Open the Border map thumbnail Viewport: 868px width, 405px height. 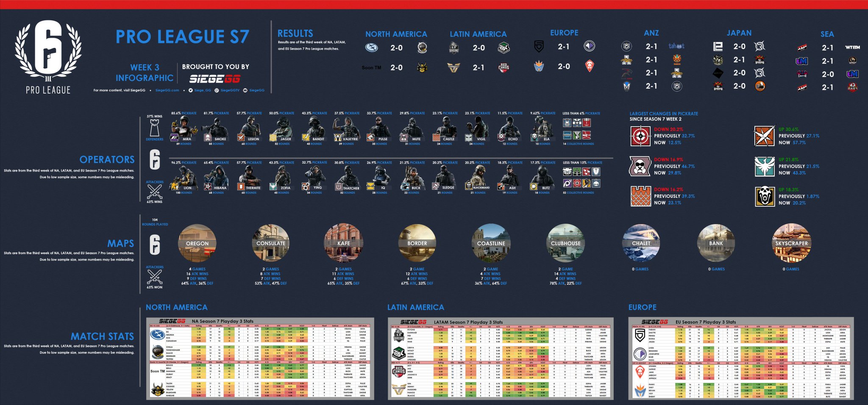417,243
